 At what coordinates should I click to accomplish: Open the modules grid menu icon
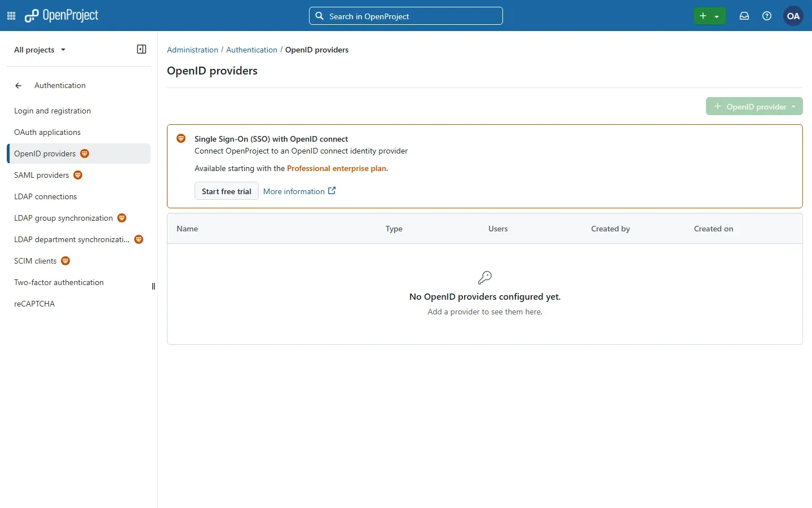click(x=11, y=16)
